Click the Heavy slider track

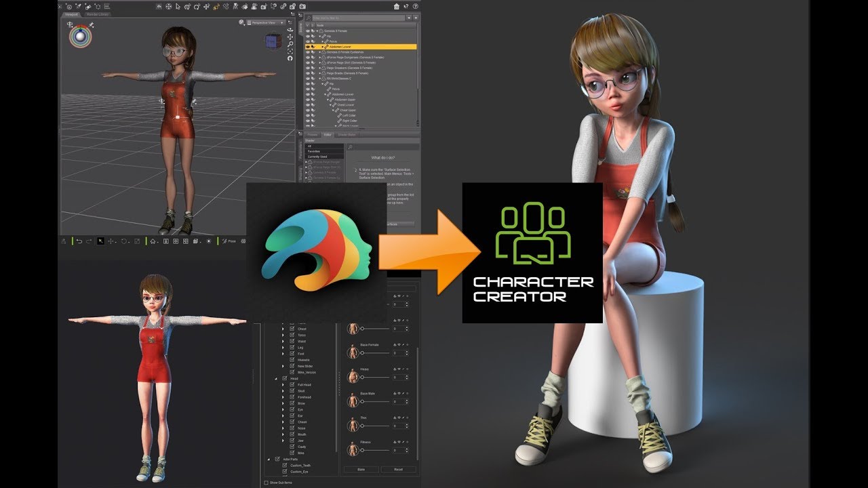376,377
